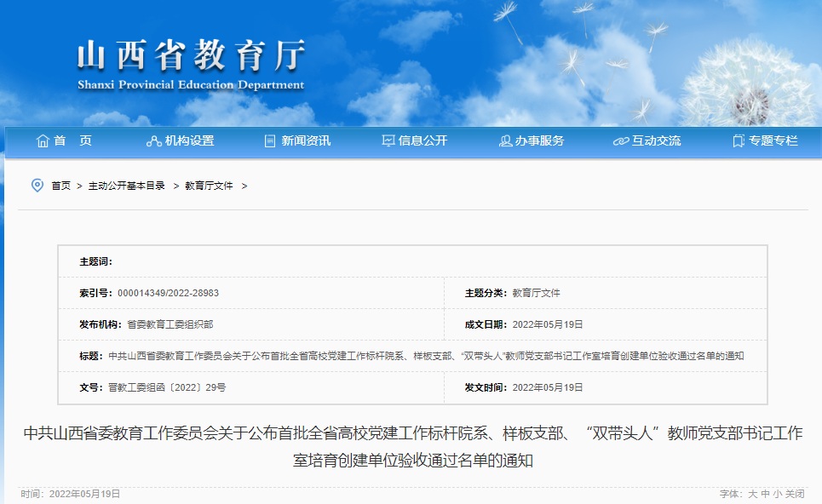Click the 办事服务 people icon
Screen dimensions: 822x504
(505, 141)
